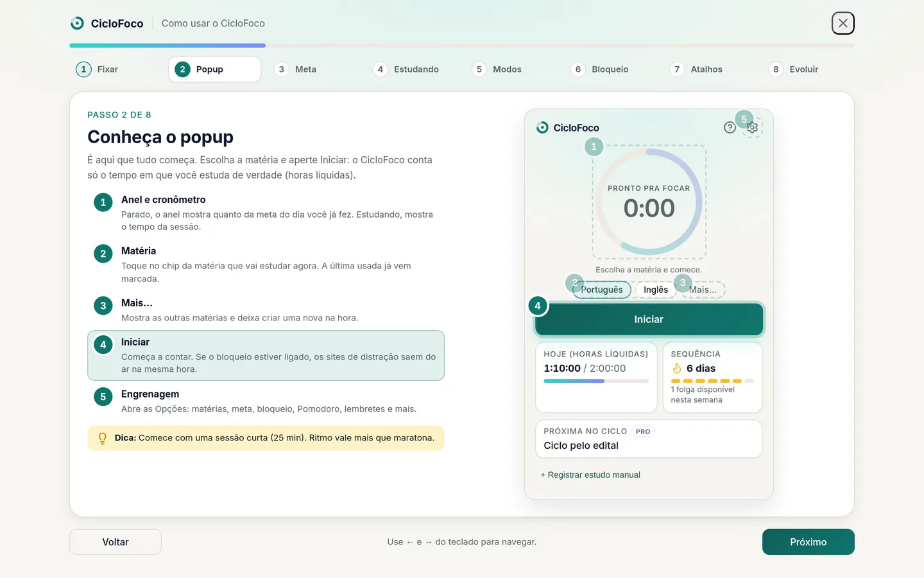924x578 pixels.
Task: Open the Bloqueio step tab
Action: coord(610,69)
